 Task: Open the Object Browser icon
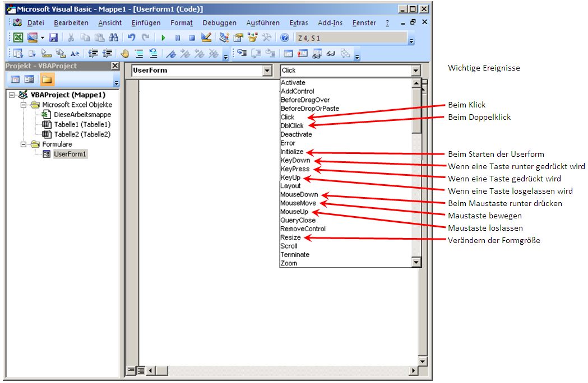click(252, 38)
